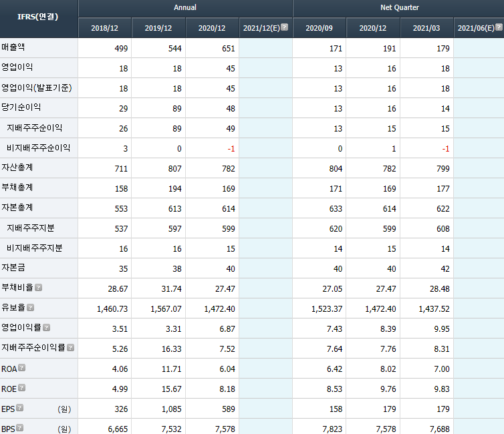Select the Net Quarter header group
The width and height of the screenshot is (504, 434).
point(399,8)
